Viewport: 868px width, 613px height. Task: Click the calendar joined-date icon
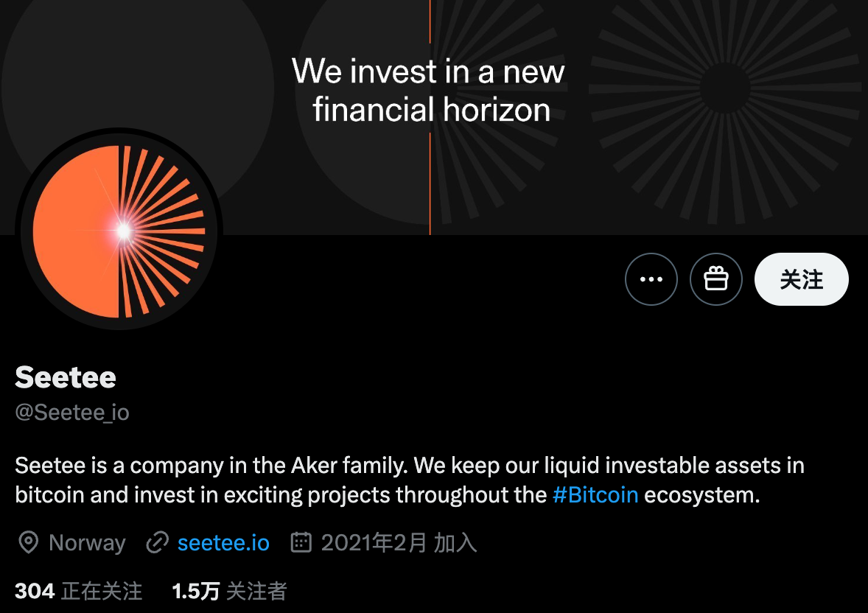[x=301, y=544]
